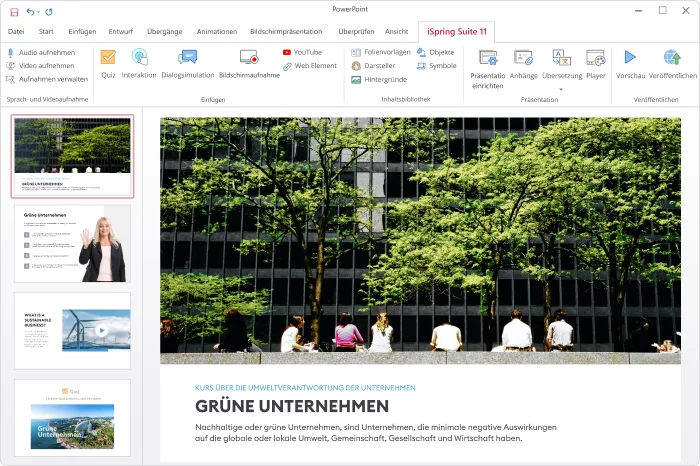Click the Interaktion icon
This screenshot has height=466, width=700.
click(139, 57)
